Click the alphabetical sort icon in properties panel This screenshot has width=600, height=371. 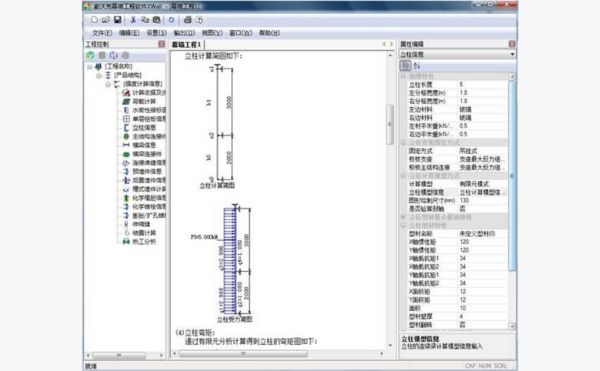(x=417, y=66)
